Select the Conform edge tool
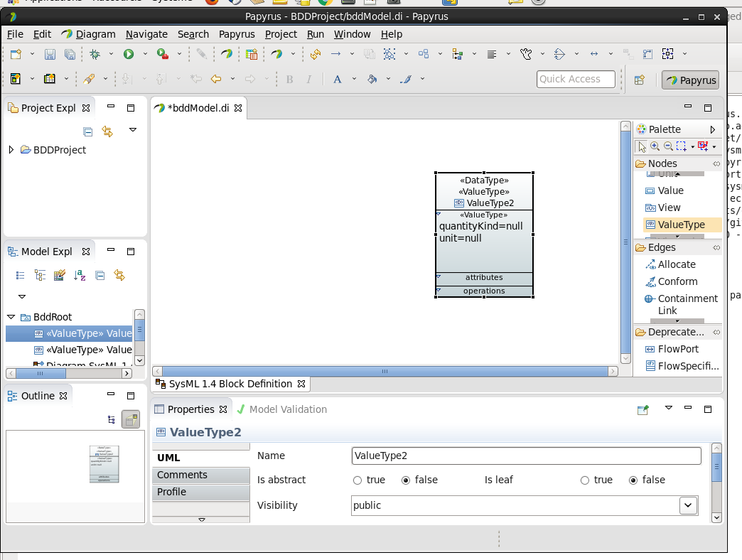 click(677, 281)
